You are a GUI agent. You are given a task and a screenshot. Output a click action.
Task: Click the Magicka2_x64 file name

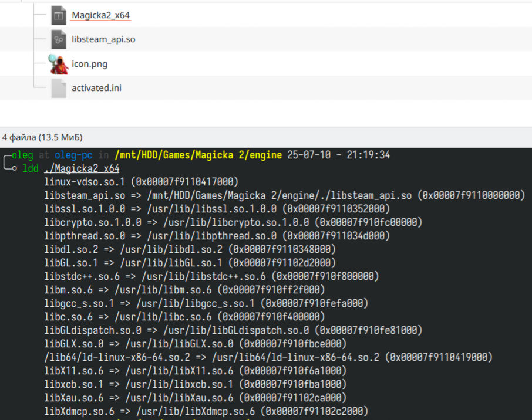[101, 15]
